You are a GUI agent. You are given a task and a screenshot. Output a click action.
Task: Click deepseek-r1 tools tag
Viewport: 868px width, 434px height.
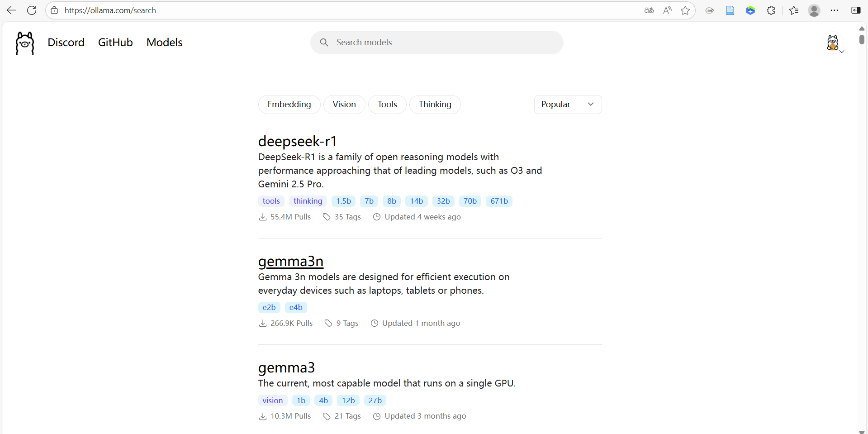coord(271,201)
